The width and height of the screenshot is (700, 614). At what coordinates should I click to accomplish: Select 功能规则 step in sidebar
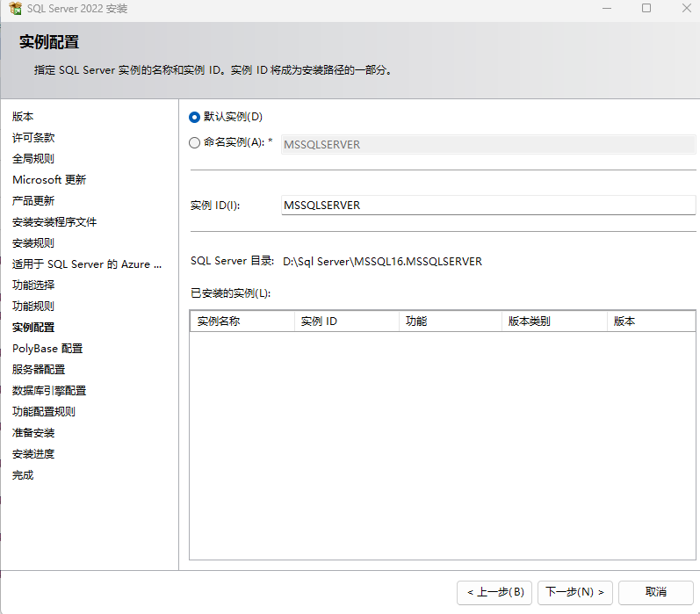(33, 307)
